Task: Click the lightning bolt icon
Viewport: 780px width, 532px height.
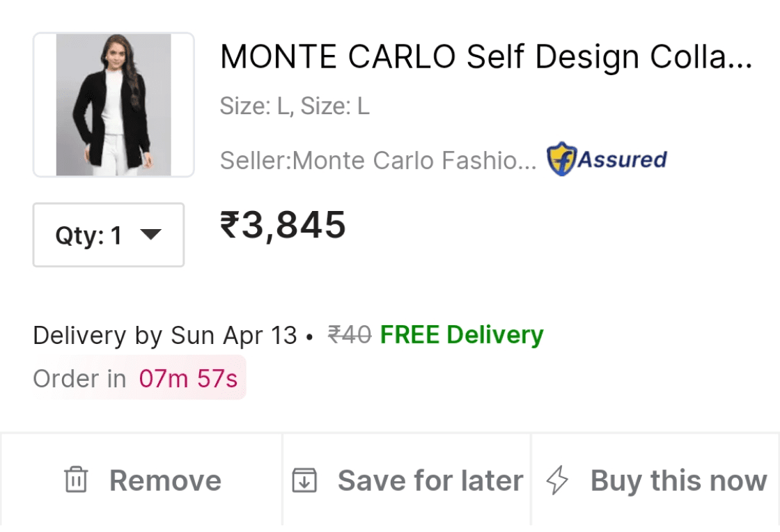Action: [x=557, y=480]
